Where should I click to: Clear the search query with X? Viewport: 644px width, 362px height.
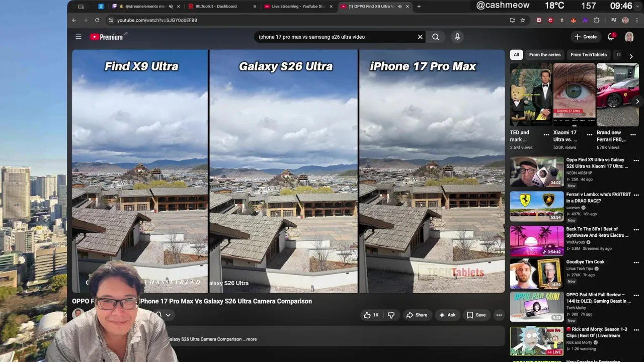coord(420,37)
